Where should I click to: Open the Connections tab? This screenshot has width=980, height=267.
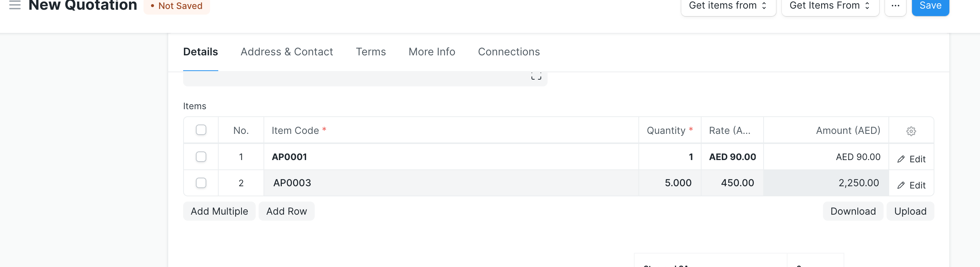click(x=509, y=52)
